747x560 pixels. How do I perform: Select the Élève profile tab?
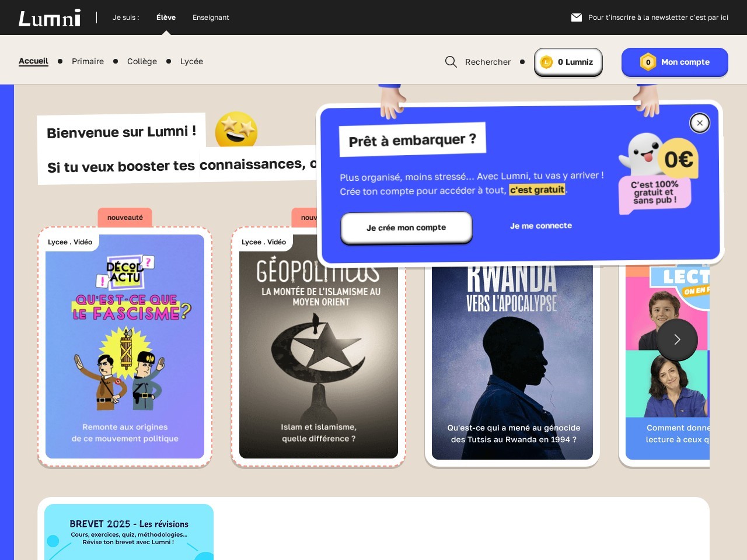[x=166, y=17]
